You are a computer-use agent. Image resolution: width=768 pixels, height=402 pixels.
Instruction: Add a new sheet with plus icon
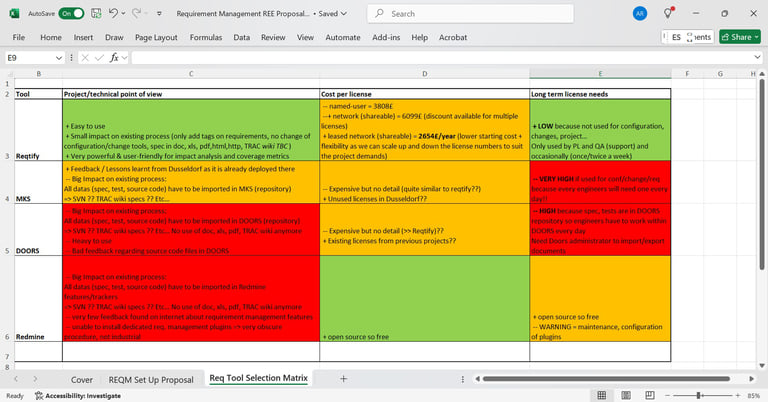click(x=343, y=378)
